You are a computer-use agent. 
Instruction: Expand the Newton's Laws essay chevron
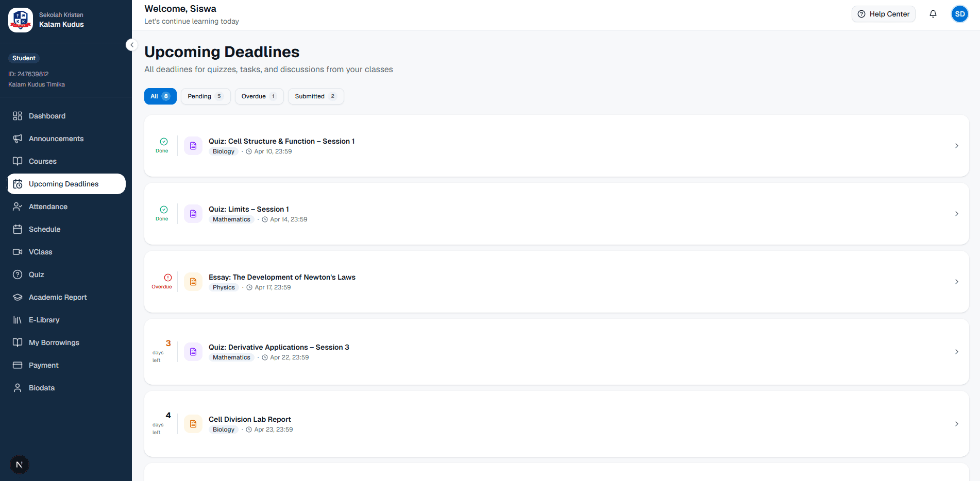coord(957,282)
